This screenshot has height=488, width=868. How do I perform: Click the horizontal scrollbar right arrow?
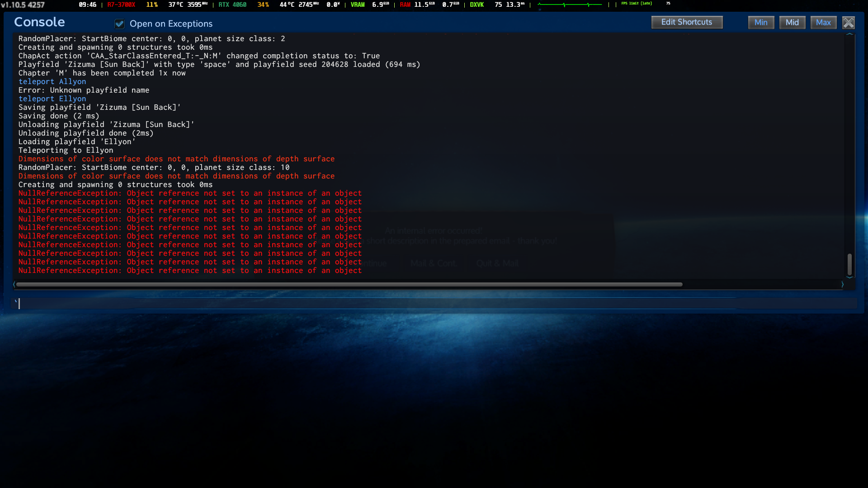[842, 284]
